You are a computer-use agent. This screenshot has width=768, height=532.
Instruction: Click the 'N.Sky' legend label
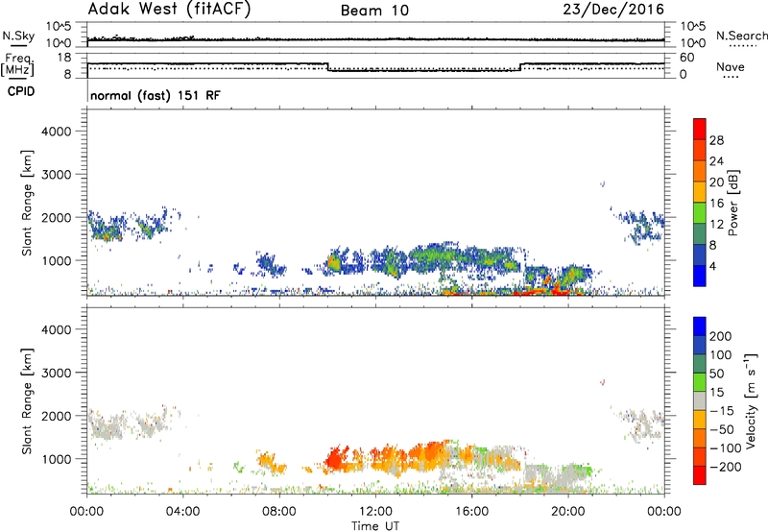(x=18, y=36)
